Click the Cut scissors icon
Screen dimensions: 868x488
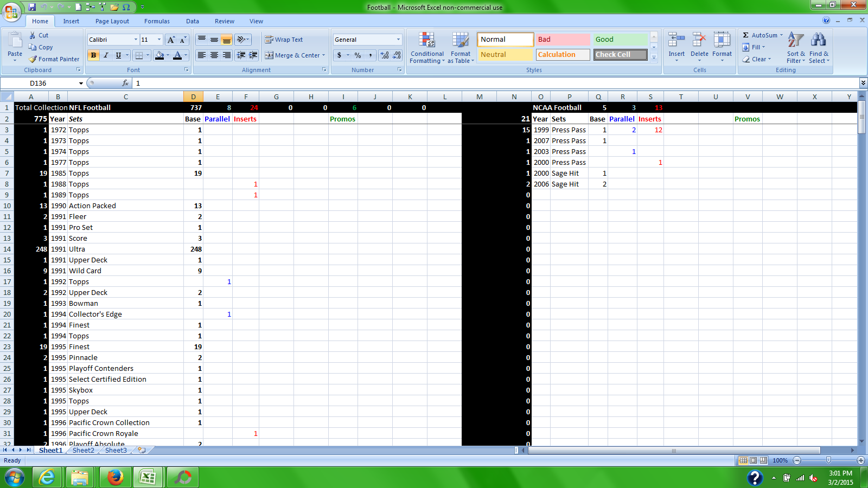point(33,35)
